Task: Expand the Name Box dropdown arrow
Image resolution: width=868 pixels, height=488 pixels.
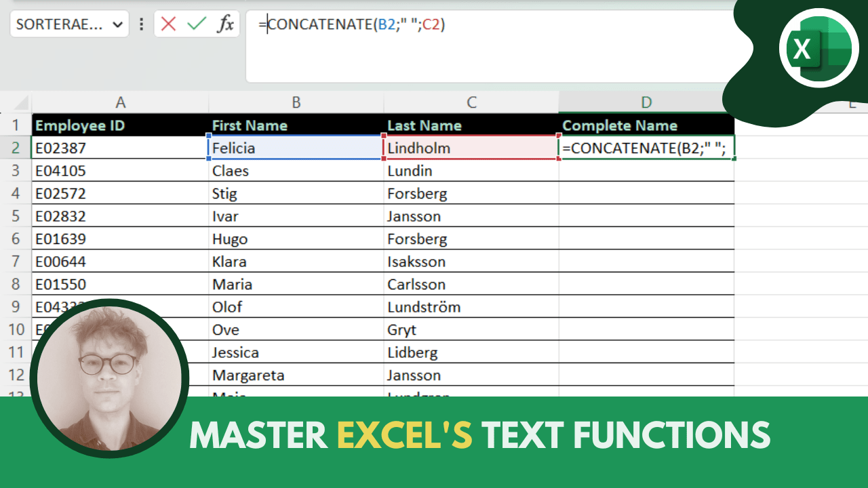Action: [118, 25]
